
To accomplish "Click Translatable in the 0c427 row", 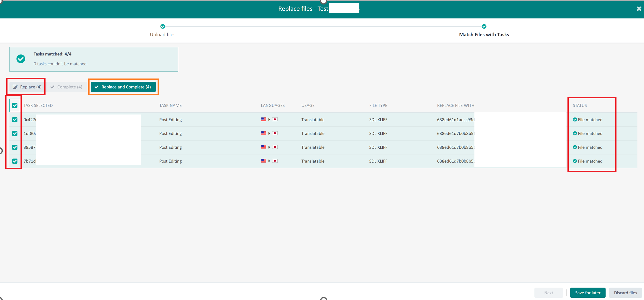I will coord(313,119).
